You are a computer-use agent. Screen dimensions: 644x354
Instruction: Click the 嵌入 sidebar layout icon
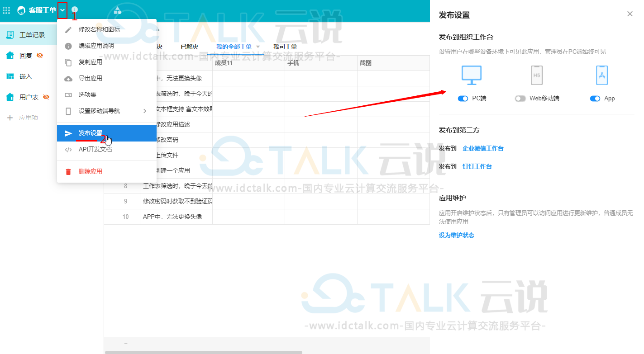[x=10, y=76]
